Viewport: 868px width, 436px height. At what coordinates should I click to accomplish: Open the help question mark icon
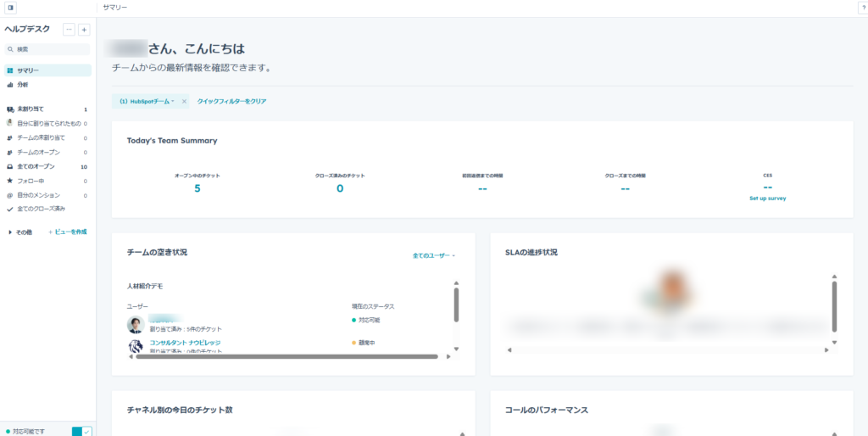click(863, 8)
